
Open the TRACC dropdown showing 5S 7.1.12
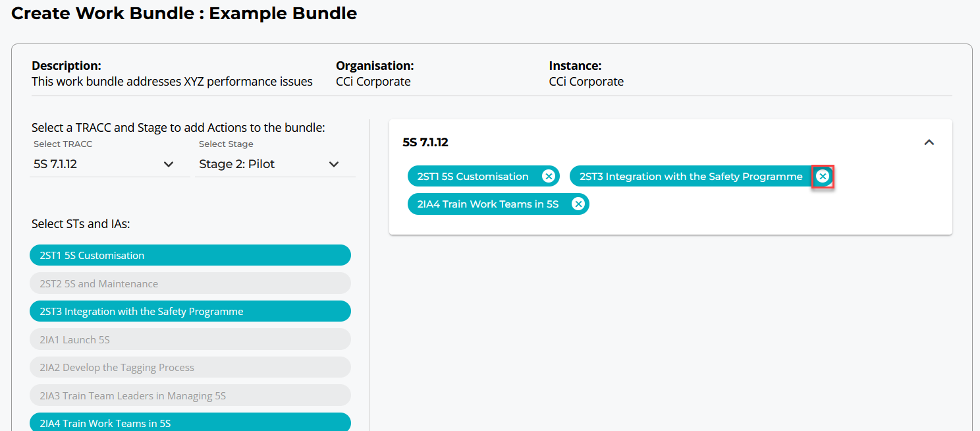(x=99, y=164)
